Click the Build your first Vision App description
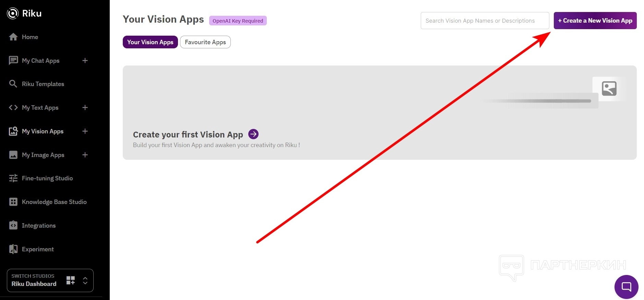Viewport: 644px width, 300px height. [x=216, y=145]
